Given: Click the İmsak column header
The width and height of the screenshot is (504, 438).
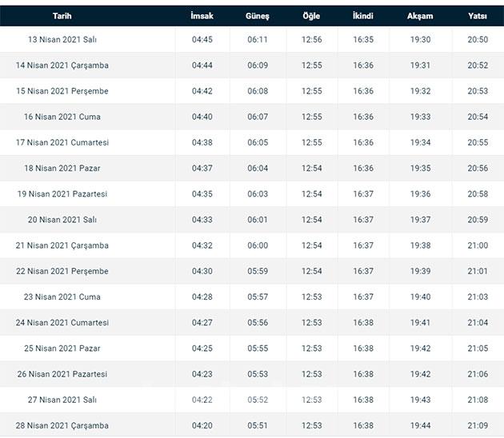Looking at the screenshot, I should point(202,16).
